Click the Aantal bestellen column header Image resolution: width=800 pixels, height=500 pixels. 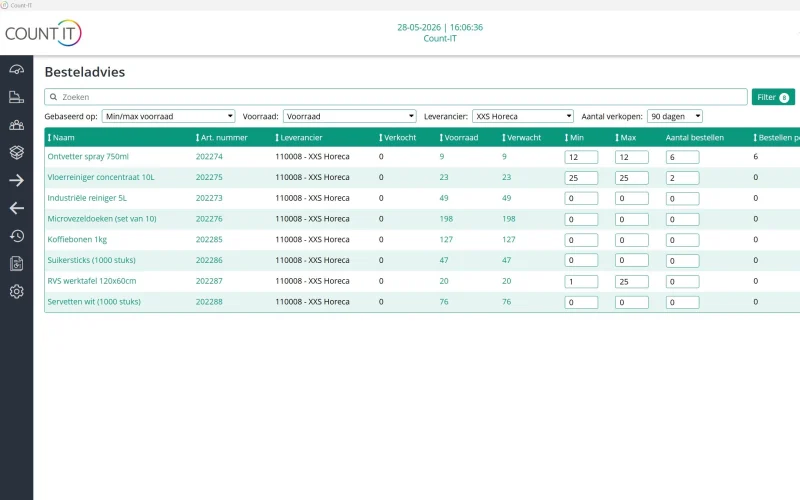[x=694, y=138]
